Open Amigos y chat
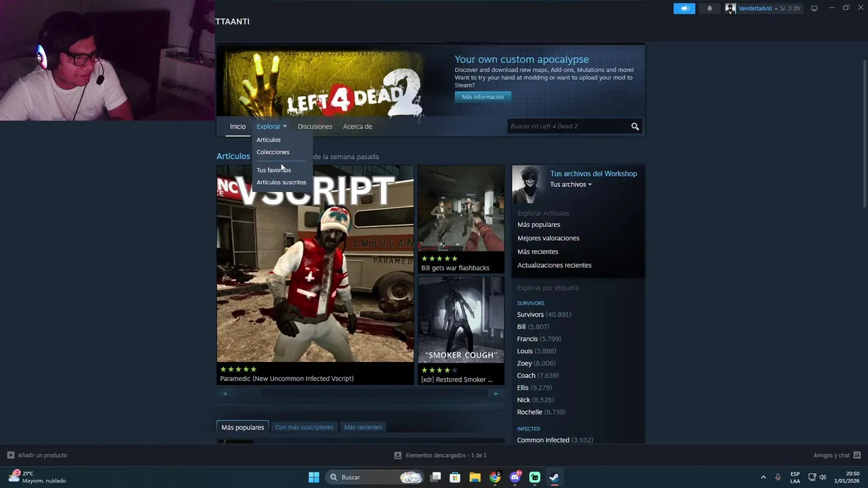The image size is (868, 488). (x=837, y=455)
